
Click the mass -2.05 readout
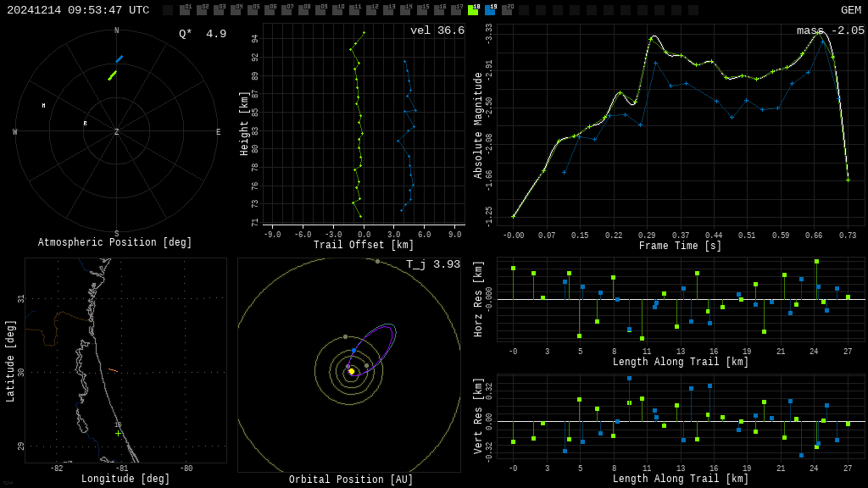[x=830, y=30]
